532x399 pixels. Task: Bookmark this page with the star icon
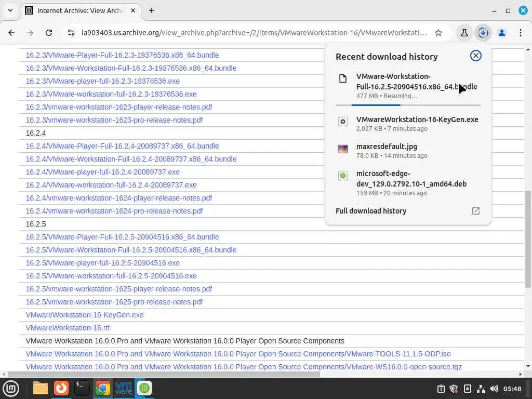pyautogui.click(x=438, y=33)
